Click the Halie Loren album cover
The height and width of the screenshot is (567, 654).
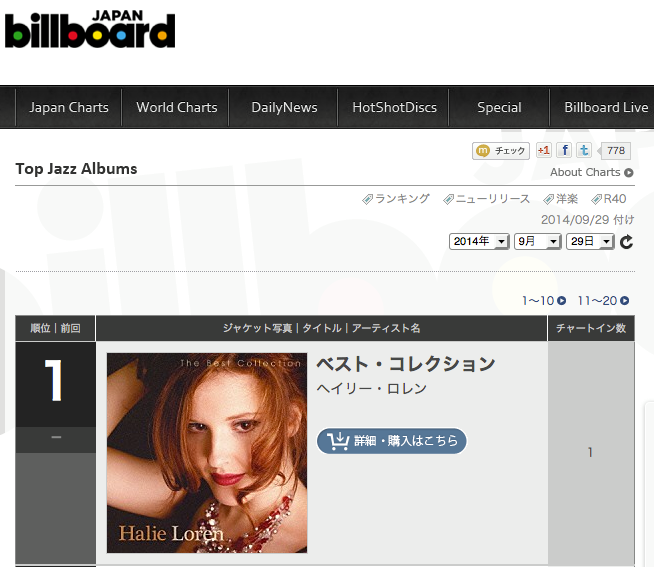point(207,453)
